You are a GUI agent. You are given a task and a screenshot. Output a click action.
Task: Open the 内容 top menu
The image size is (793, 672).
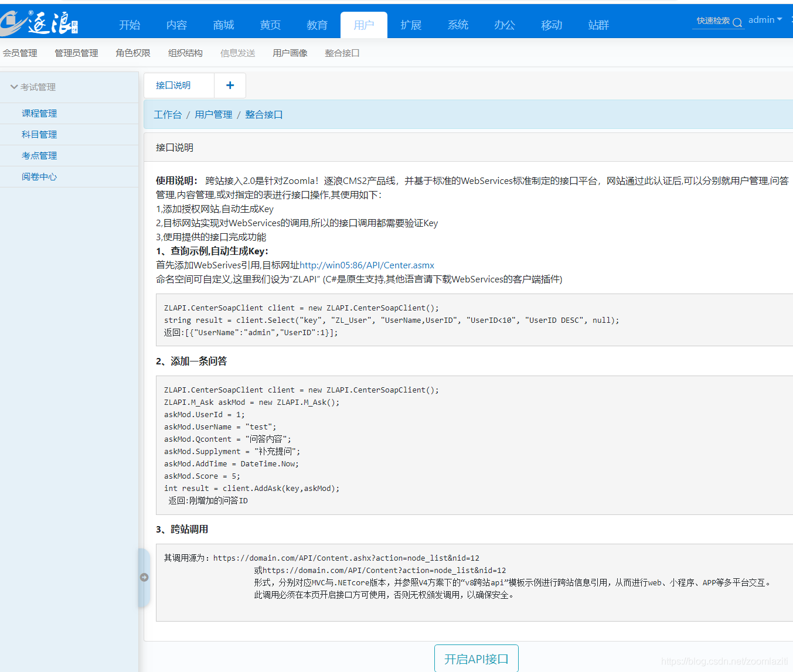(x=176, y=25)
